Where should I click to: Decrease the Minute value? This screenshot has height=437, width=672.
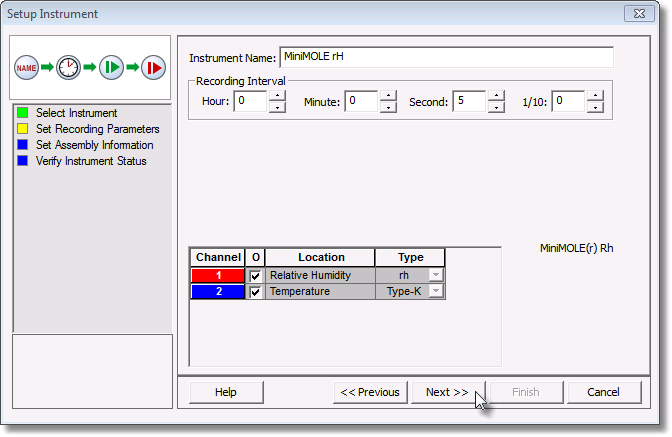(388, 107)
